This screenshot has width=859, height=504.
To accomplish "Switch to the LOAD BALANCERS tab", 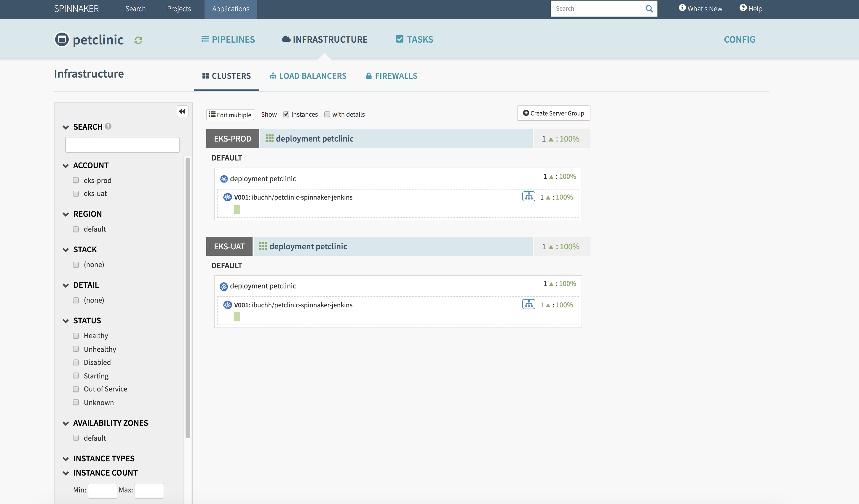I will 308,76.
